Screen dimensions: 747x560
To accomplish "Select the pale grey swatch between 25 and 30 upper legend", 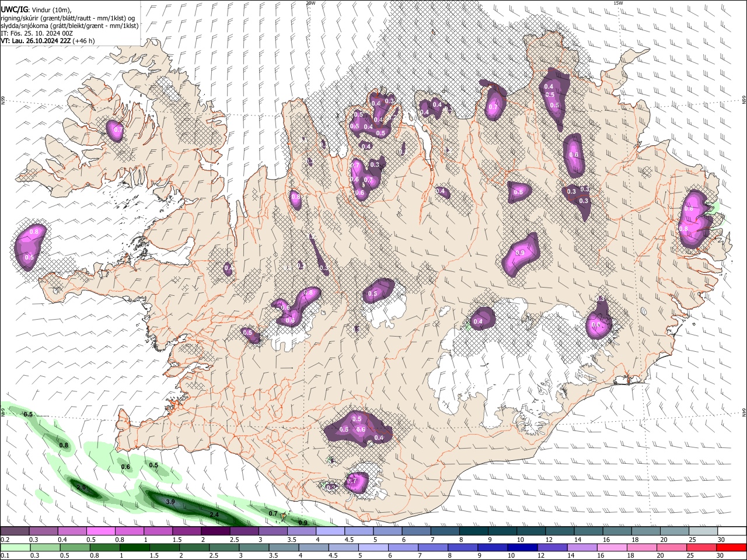I will point(703,531).
